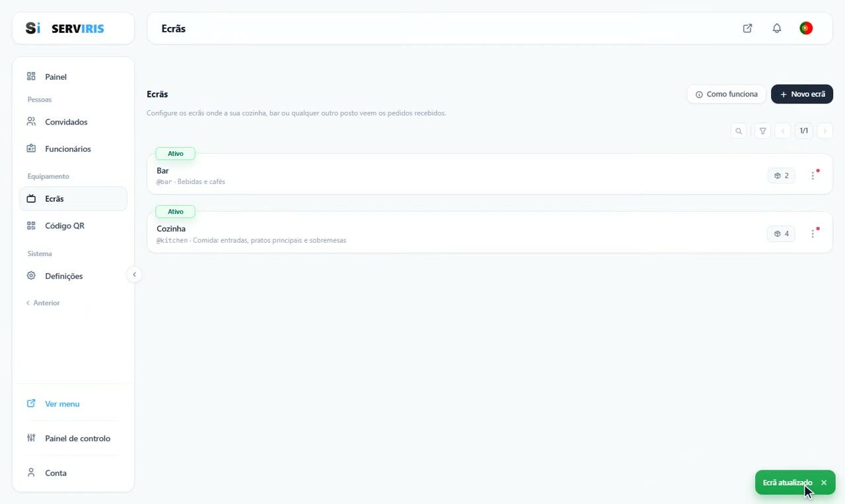845x504 pixels.
Task: Click the Cozinha item count badge showing 4
Action: [x=782, y=234]
